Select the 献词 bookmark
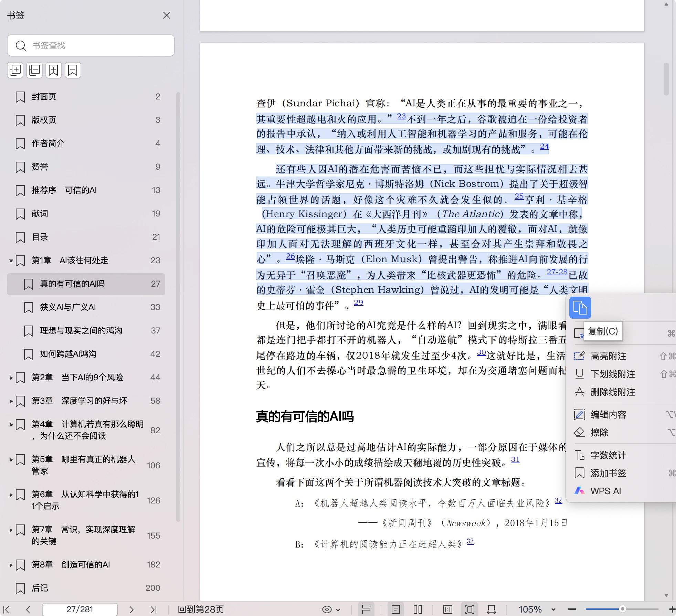This screenshot has height=616, width=676. [86, 214]
